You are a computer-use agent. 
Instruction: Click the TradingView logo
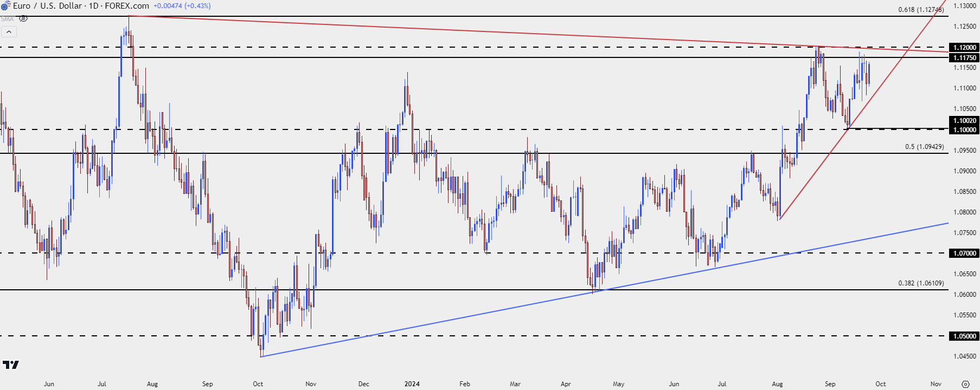11,365
